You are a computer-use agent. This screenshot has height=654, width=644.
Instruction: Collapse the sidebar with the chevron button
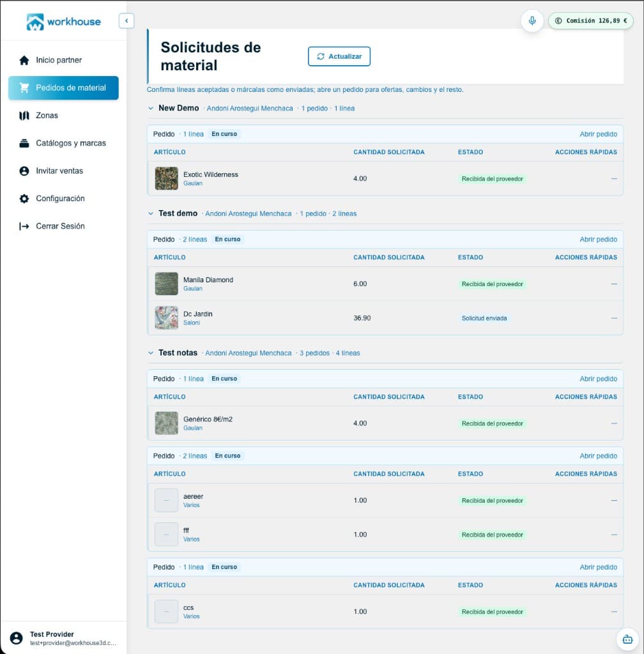tap(126, 21)
